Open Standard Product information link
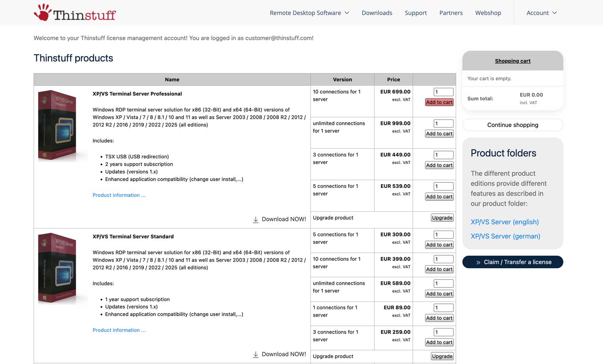 coord(119,330)
